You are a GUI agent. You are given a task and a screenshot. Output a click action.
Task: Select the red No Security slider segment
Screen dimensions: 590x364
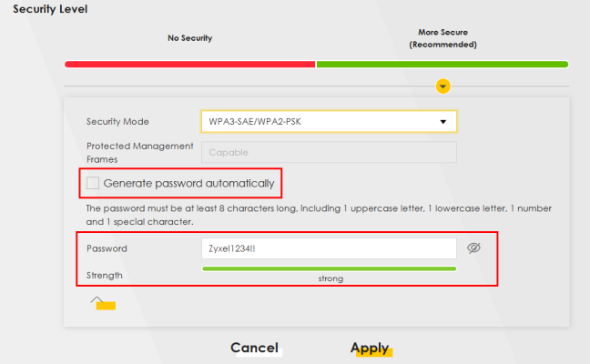pos(189,65)
